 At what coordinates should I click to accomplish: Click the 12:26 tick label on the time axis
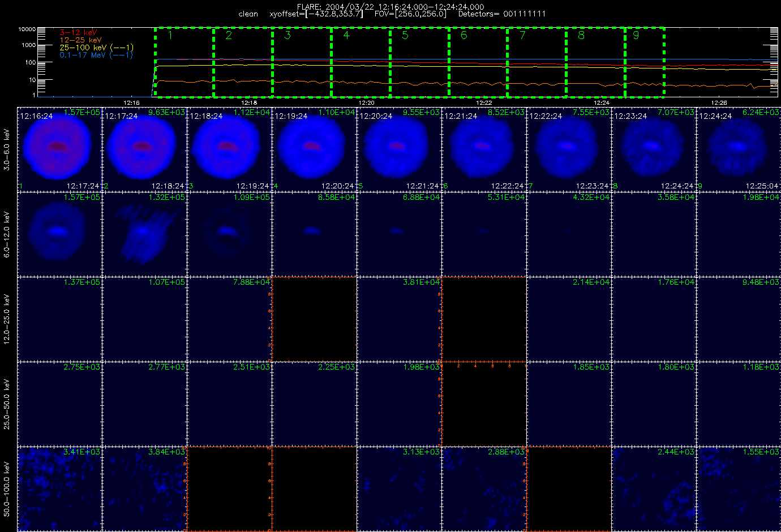(x=719, y=103)
